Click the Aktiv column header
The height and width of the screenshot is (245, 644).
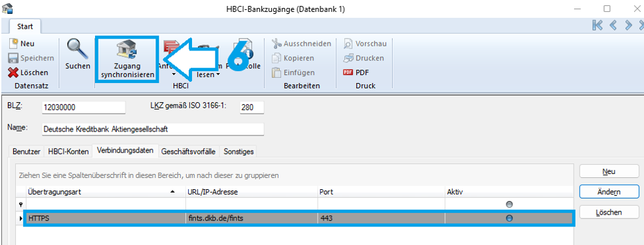(x=509, y=192)
